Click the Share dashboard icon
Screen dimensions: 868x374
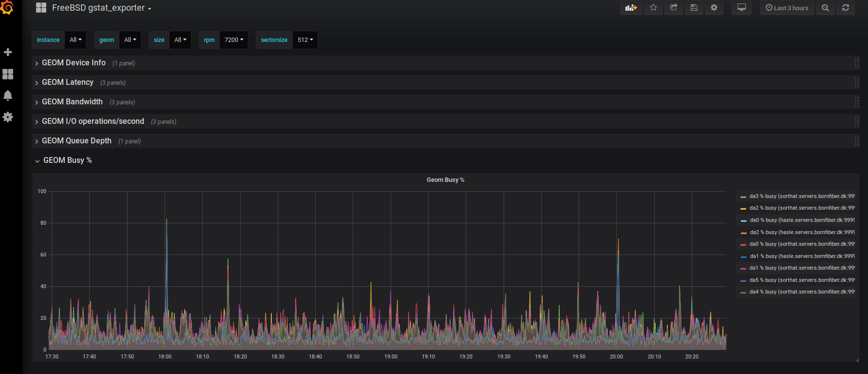pos(674,8)
